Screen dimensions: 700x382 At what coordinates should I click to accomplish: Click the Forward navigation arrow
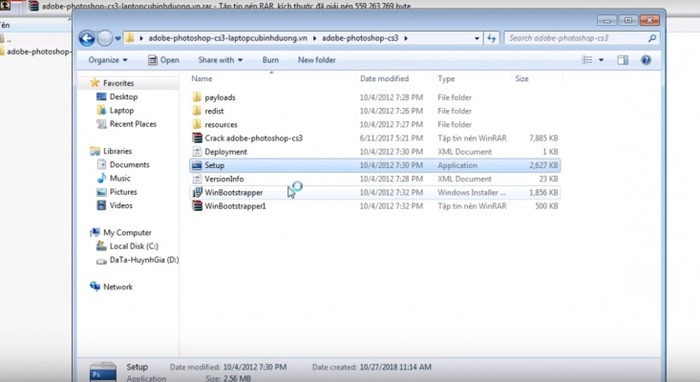click(x=105, y=38)
